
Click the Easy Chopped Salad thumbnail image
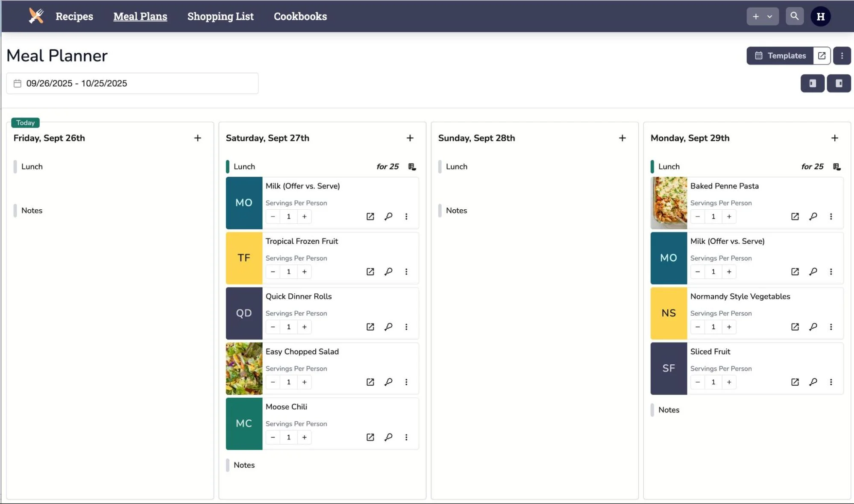click(244, 368)
